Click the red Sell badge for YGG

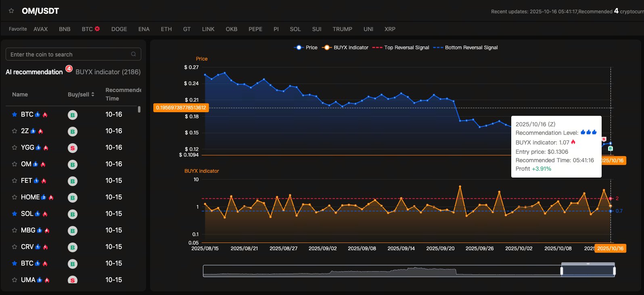click(x=73, y=148)
